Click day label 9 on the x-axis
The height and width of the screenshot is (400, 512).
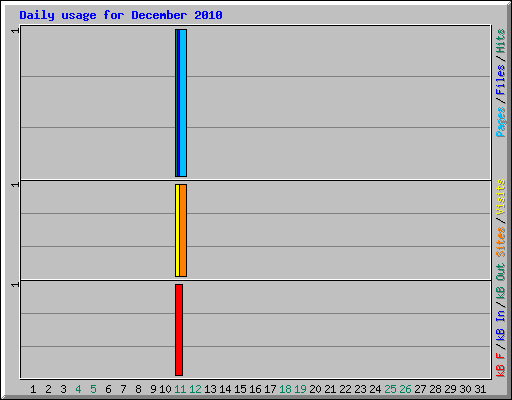153,389
